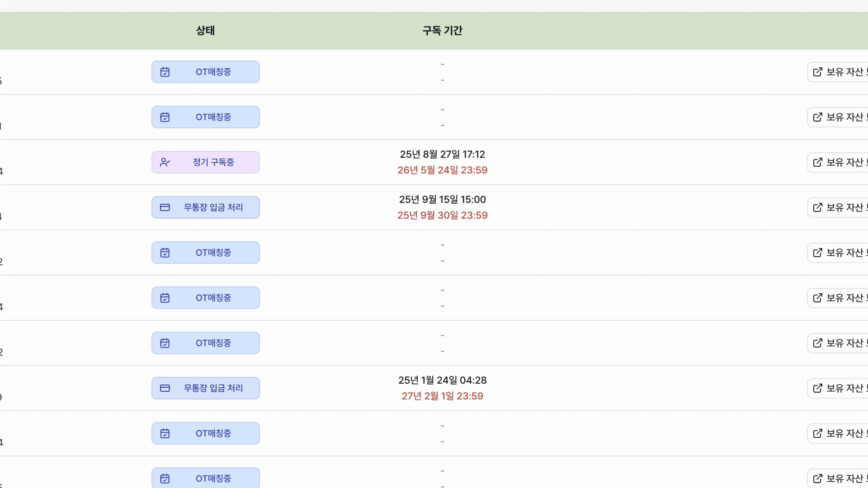Click the calendar icon in the first OT매칭중 badge
Screen dimensions: 868x488
[165, 72]
